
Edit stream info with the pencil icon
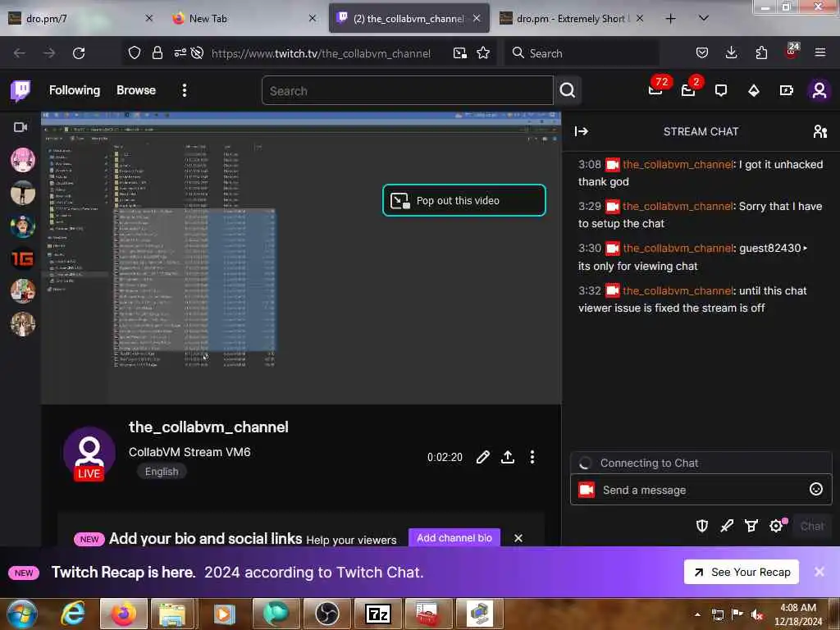tap(482, 457)
